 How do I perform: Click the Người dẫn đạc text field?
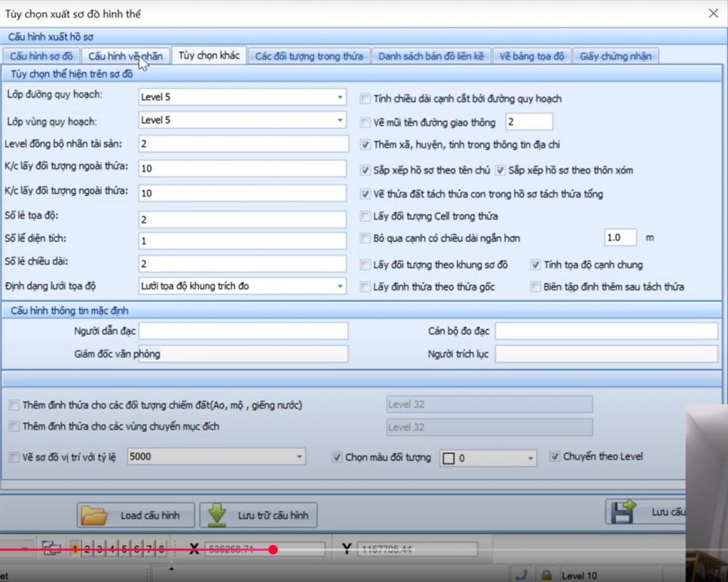243,331
